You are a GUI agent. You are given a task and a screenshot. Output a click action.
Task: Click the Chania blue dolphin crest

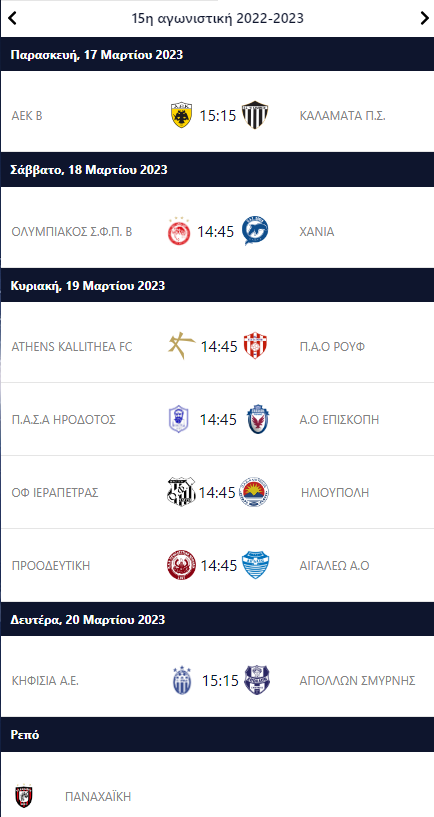click(255, 231)
